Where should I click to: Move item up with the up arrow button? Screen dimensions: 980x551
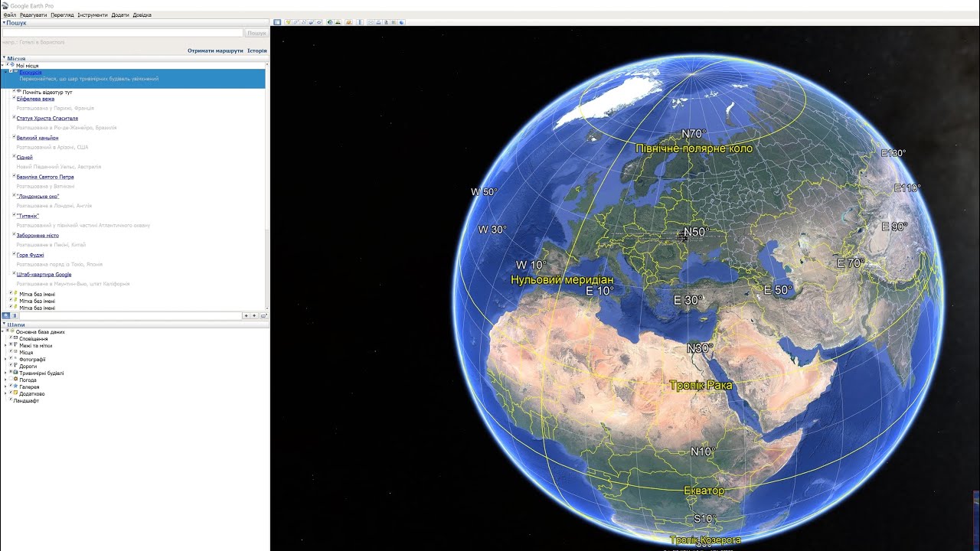(247, 315)
